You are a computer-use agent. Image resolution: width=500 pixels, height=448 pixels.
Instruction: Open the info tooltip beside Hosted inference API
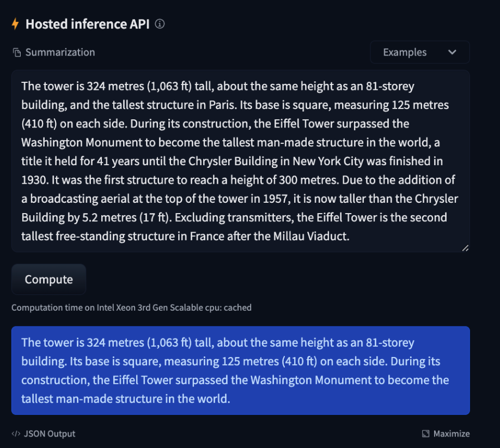coord(159,24)
